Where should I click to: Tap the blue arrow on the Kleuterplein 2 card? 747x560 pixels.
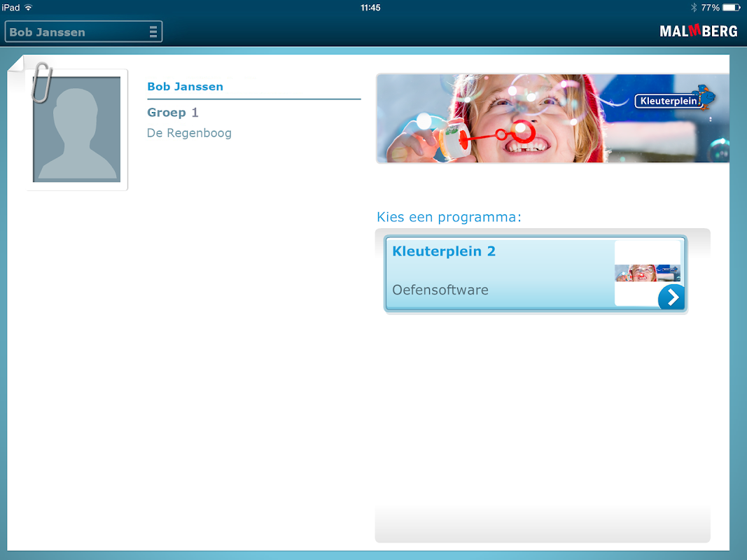[671, 297]
